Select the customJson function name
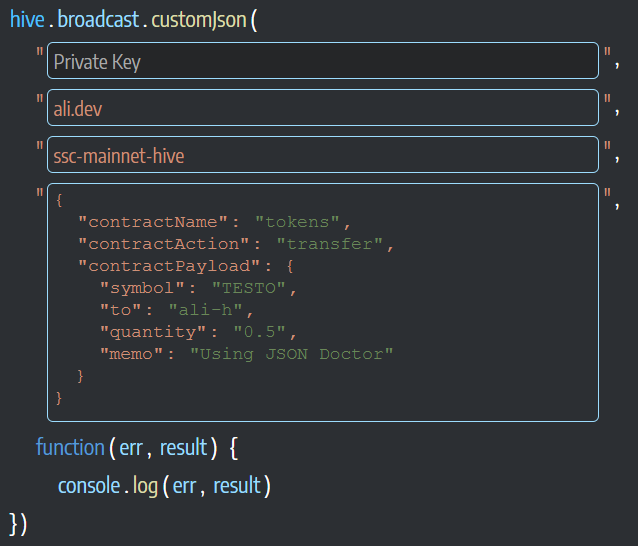The height and width of the screenshot is (546, 638). 199,20
